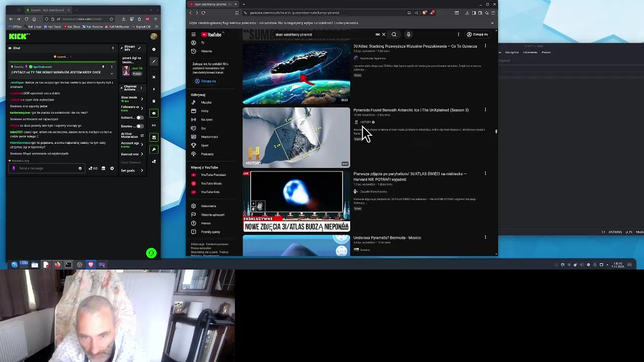Open YouTube Kids link

point(210,192)
